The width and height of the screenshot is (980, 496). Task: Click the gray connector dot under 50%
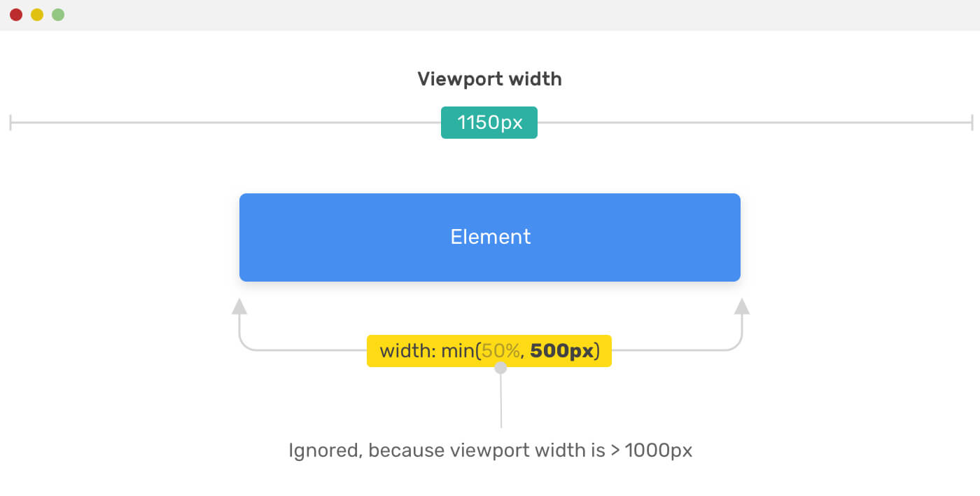click(x=500, y=368)
